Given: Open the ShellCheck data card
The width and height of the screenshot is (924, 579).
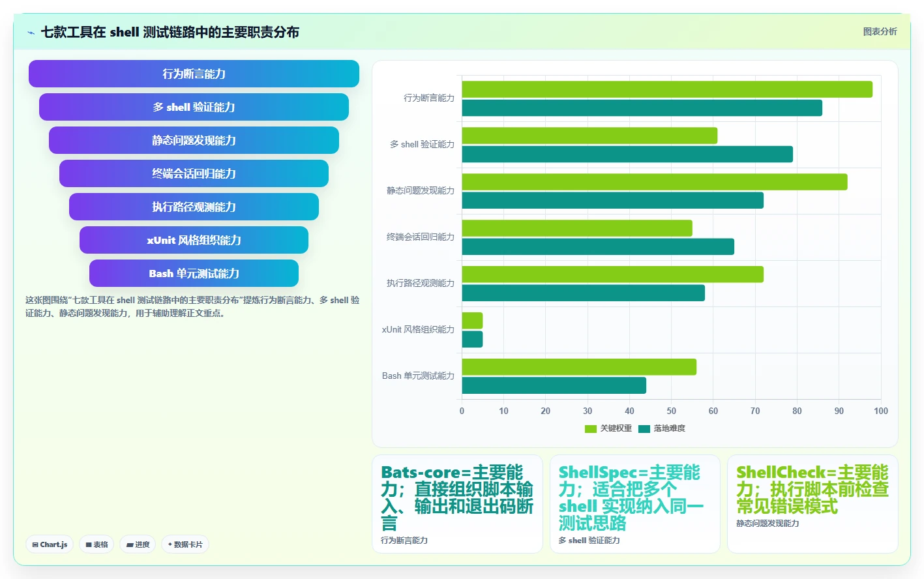Looking at the screenshot, I should [812, 504].
